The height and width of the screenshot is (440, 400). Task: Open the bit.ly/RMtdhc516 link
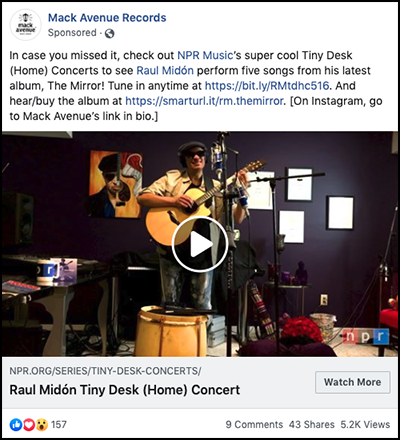click(267, 86)
